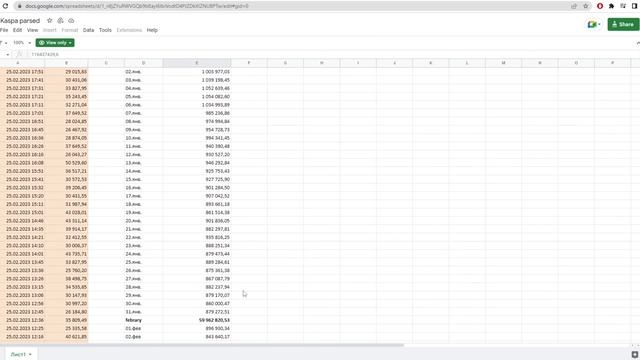Select column F header
640x360 pixels.
pyautogui.click(x=249, y=63)
